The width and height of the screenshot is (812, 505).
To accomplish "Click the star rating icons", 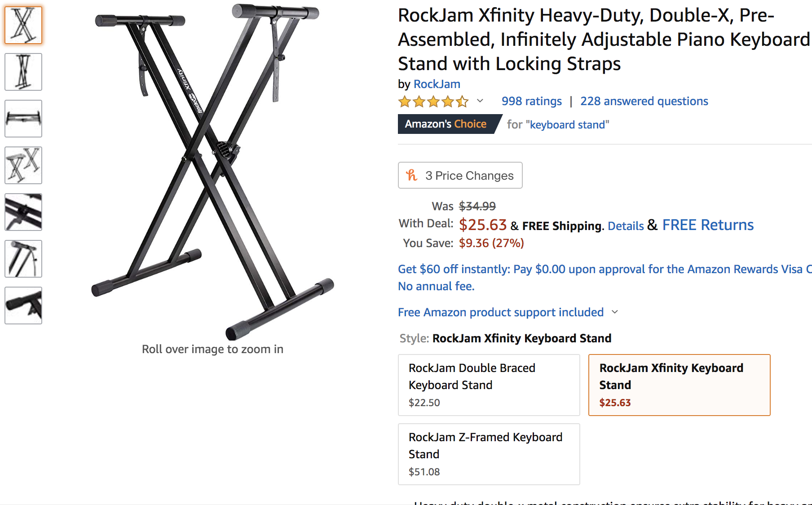I will (433, 102).
